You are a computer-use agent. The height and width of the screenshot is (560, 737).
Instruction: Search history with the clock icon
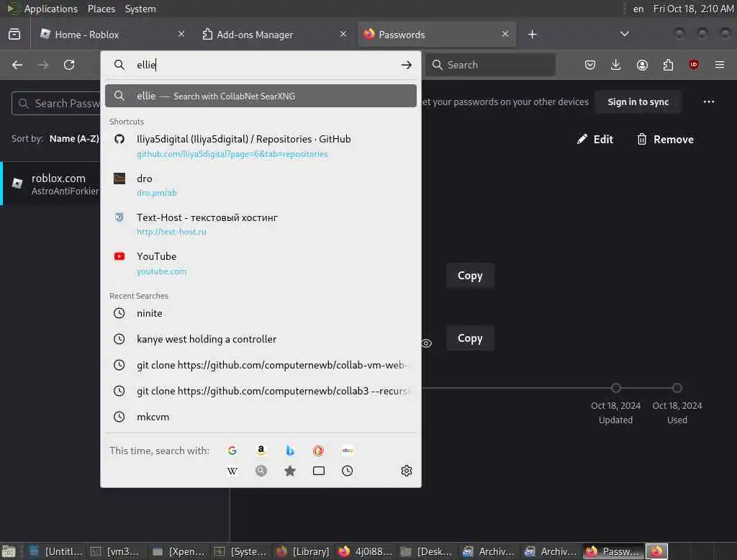[x=348, y=471]
